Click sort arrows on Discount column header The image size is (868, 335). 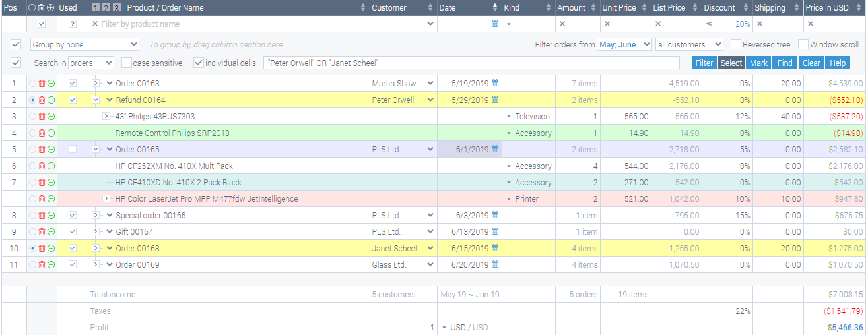[747, 8]
